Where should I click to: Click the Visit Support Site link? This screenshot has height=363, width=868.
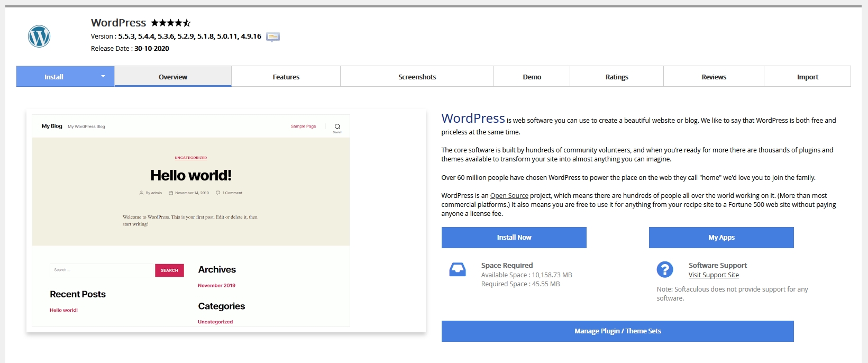pyautogui.click(x=714, y=275)
